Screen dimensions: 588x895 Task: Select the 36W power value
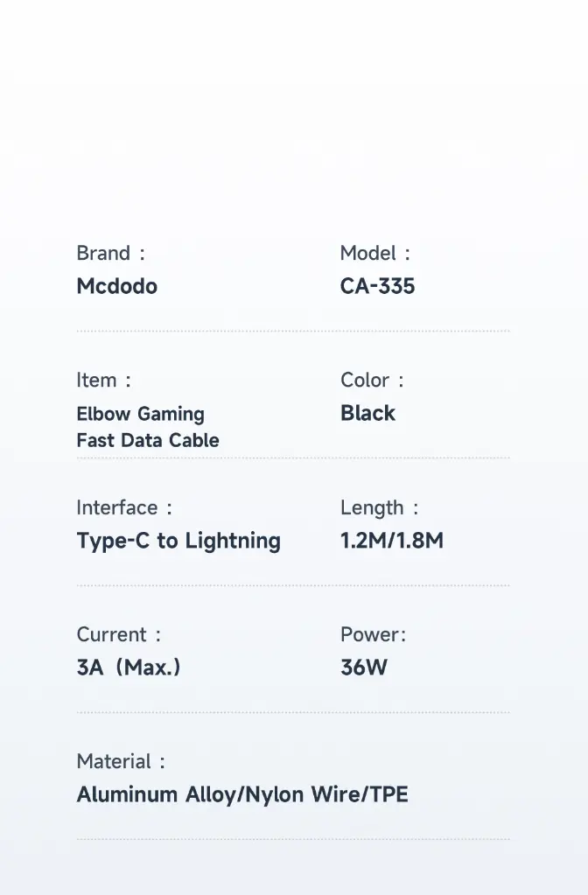[364, 668]
